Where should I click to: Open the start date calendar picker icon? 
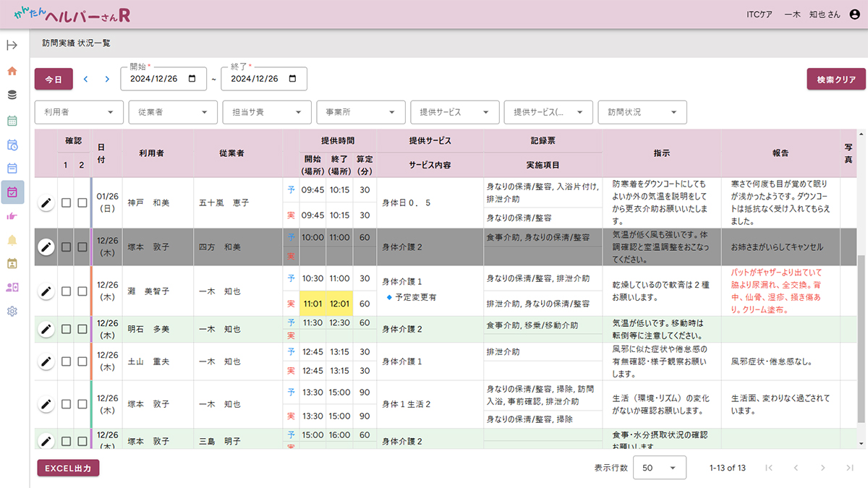coord(192,79)
